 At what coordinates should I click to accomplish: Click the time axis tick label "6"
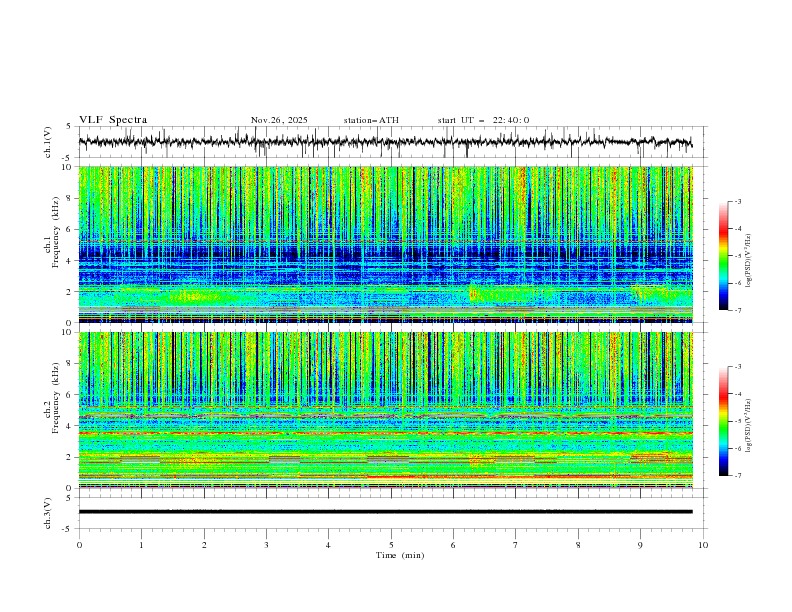click(453, 545)
